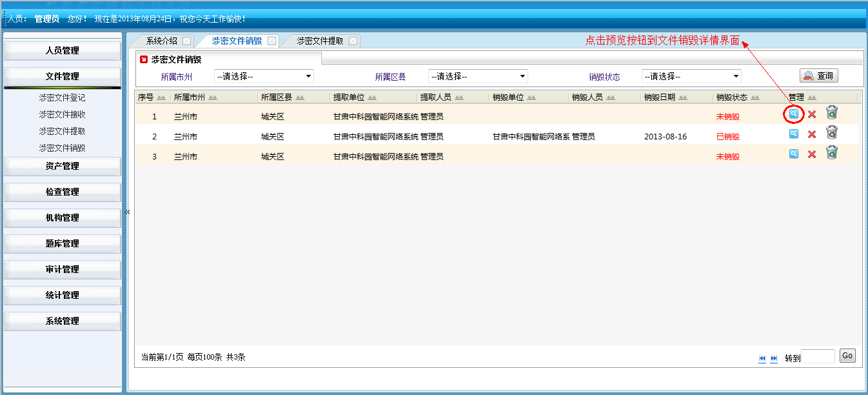Go to last page arrow
868x395 pixels.
(774, 358)
